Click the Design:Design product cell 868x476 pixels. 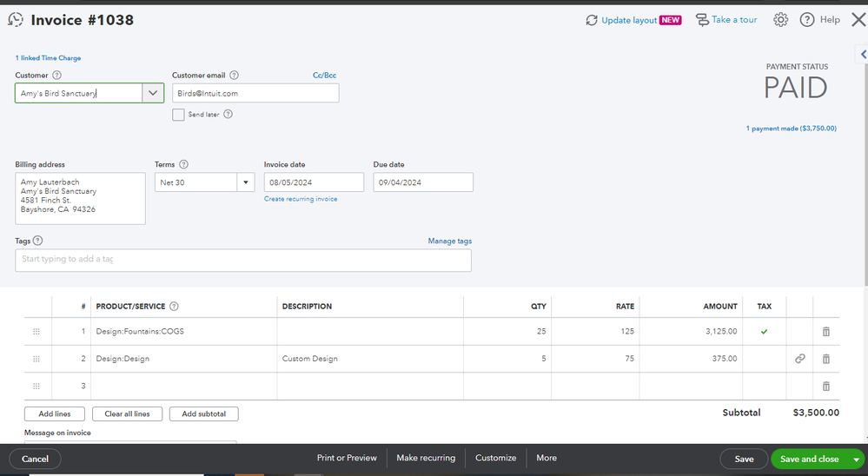tap(184, 359)
